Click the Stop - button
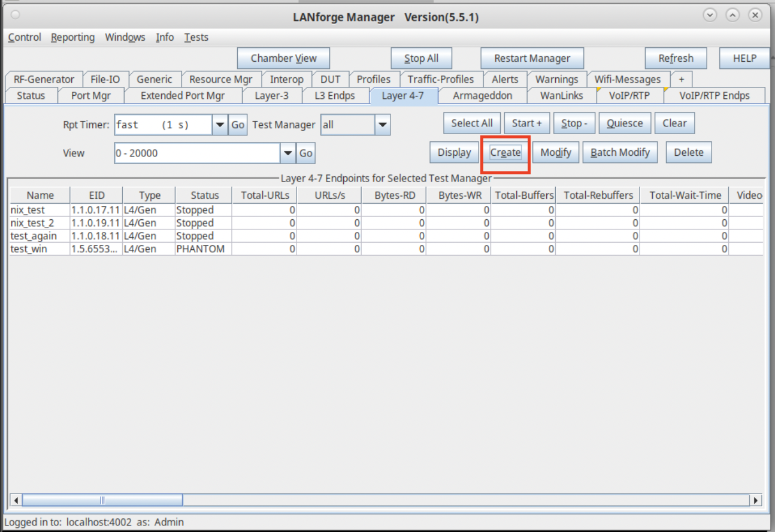775x532 pixels. pos(574,123)
